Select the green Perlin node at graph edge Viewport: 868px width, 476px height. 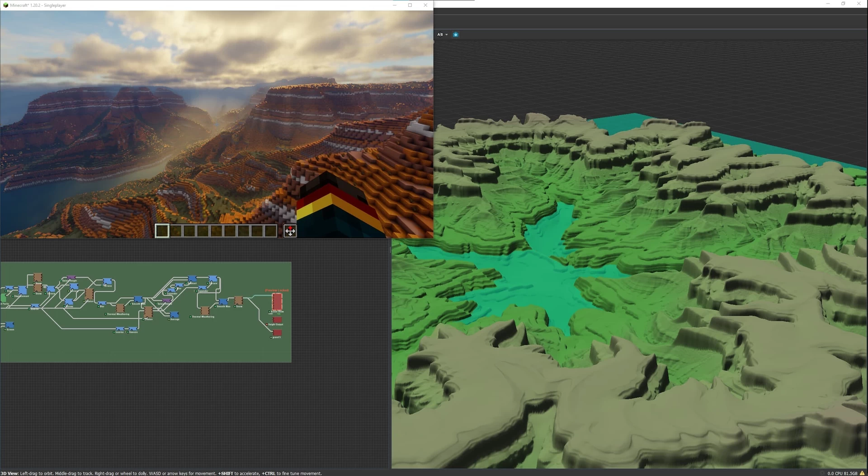(3, 298)
